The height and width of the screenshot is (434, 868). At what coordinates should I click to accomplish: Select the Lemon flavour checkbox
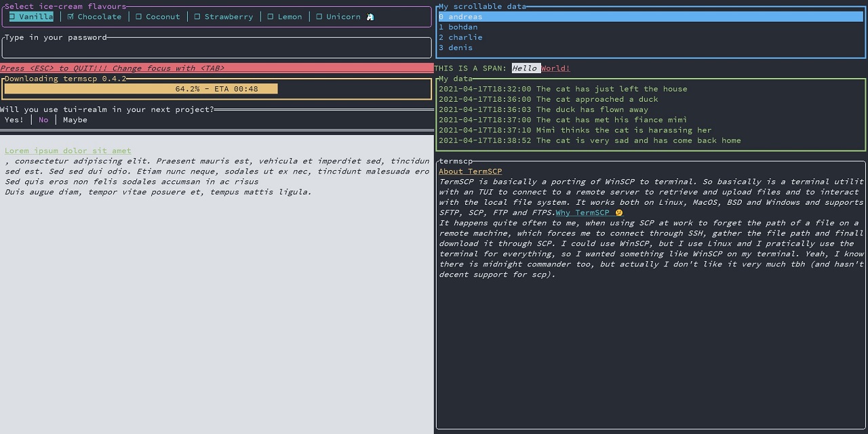271,17
